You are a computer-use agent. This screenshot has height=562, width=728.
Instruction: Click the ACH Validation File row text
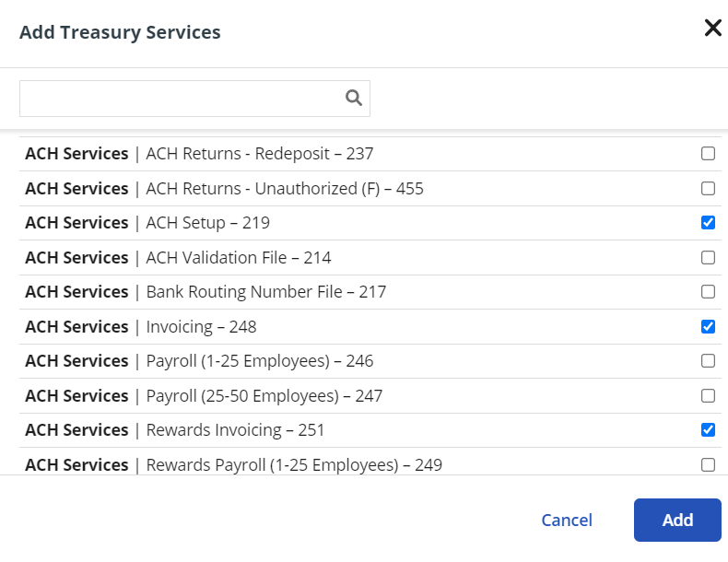(239, 258)
